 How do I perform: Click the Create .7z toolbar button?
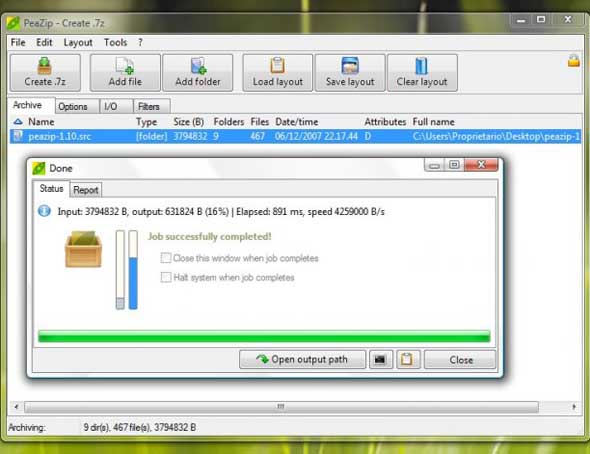click(45, 73)
